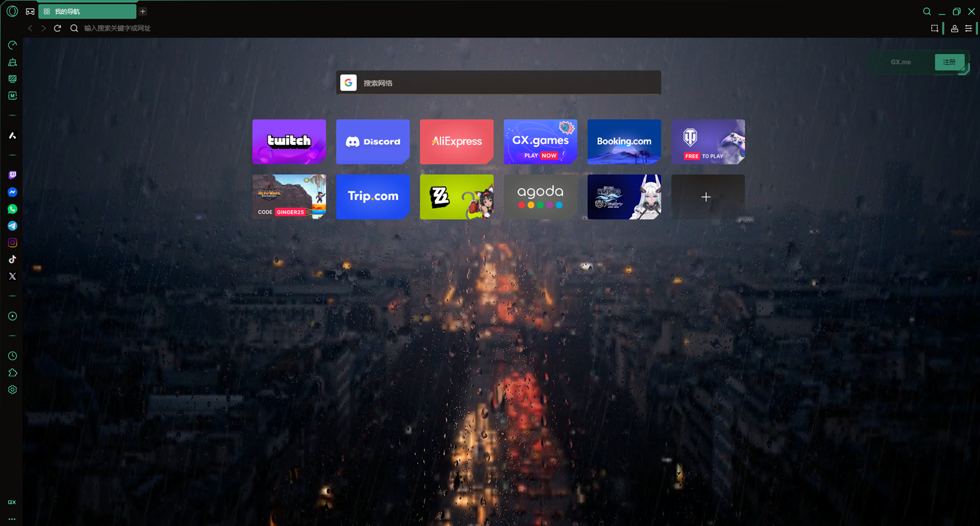Restore the browser window size
The width and height of the screenshot is (980, 526).
tap(957, 11)
